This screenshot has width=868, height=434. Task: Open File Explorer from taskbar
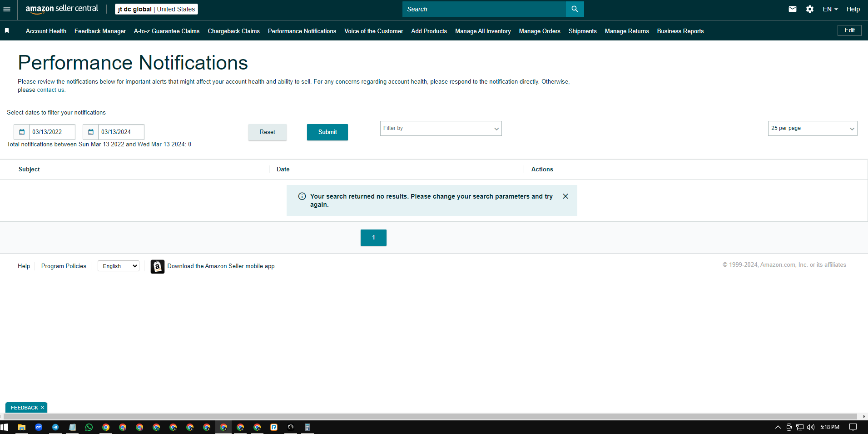pos(21,427)
